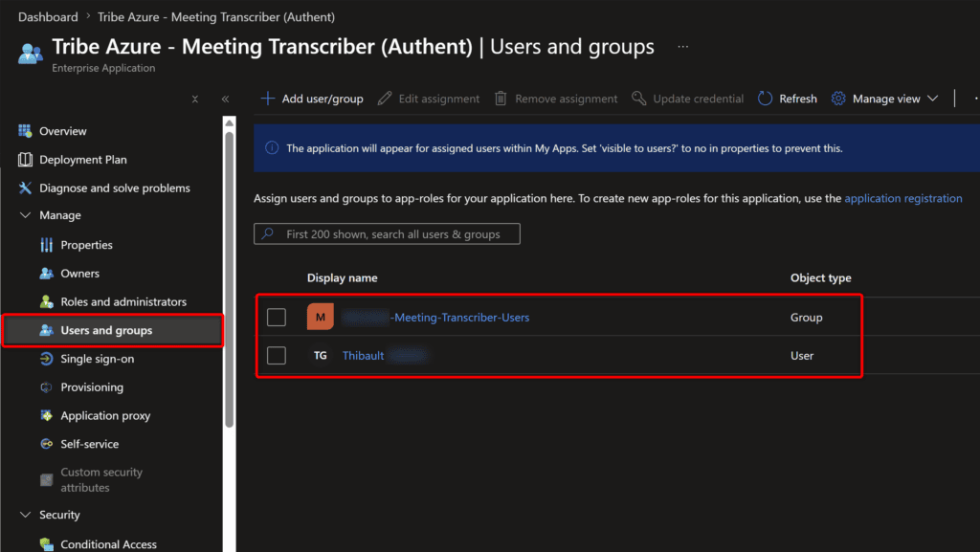Image resolution: width=980 pixels, height=552 pixels.
Task: Click Application proxy menu label
Action: click(x=105, y=415)
